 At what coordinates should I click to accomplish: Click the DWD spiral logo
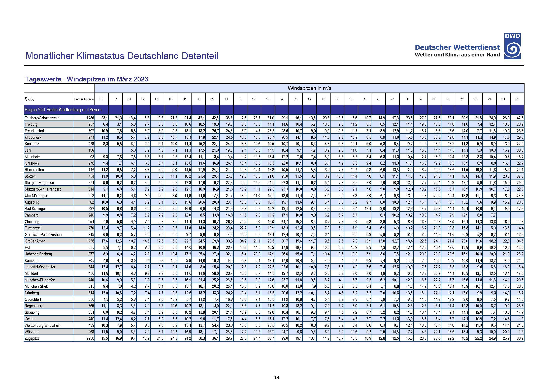coord(512,46)
